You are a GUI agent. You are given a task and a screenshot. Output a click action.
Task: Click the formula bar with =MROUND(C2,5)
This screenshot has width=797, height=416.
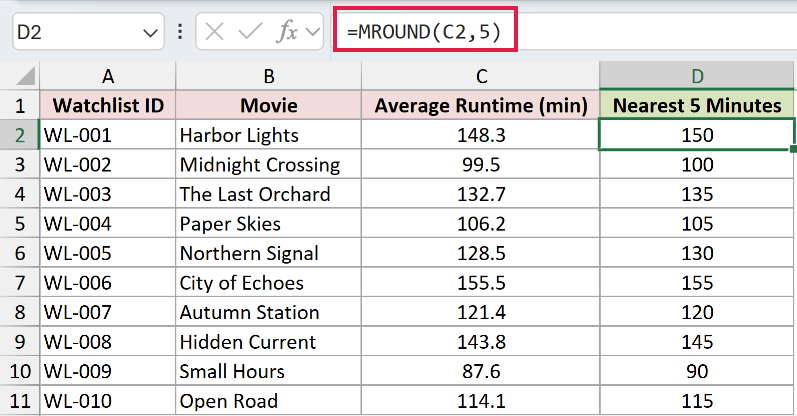(564, 32)
